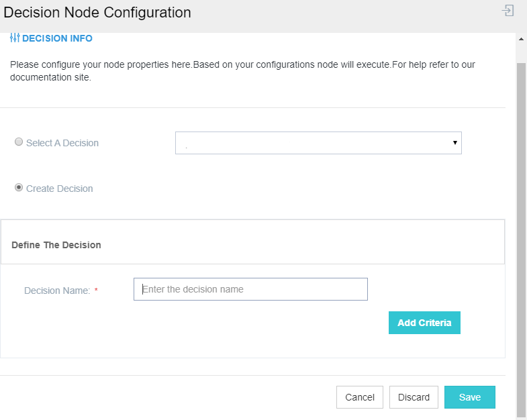Viewport: 527px width, 420px height.
Task: Open the Select A Decision dropdown
Action: [318, 143]
